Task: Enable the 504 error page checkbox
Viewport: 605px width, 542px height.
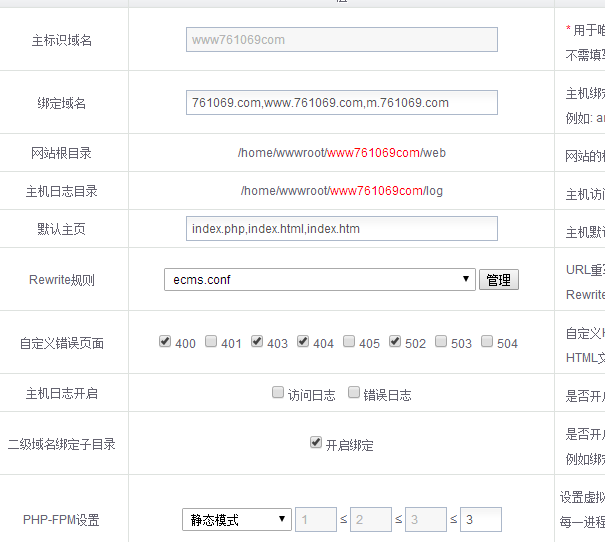Action: tap(487, 342)
